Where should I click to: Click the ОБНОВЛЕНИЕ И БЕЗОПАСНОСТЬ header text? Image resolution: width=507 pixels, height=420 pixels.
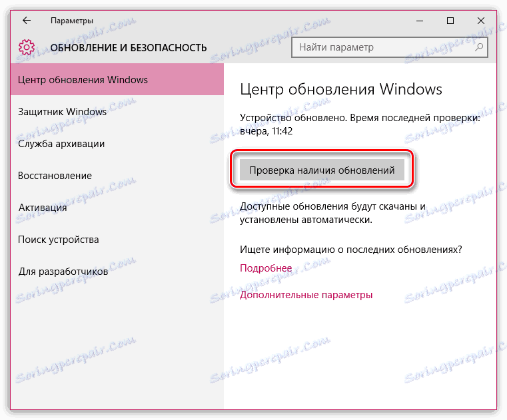(129, 47)
